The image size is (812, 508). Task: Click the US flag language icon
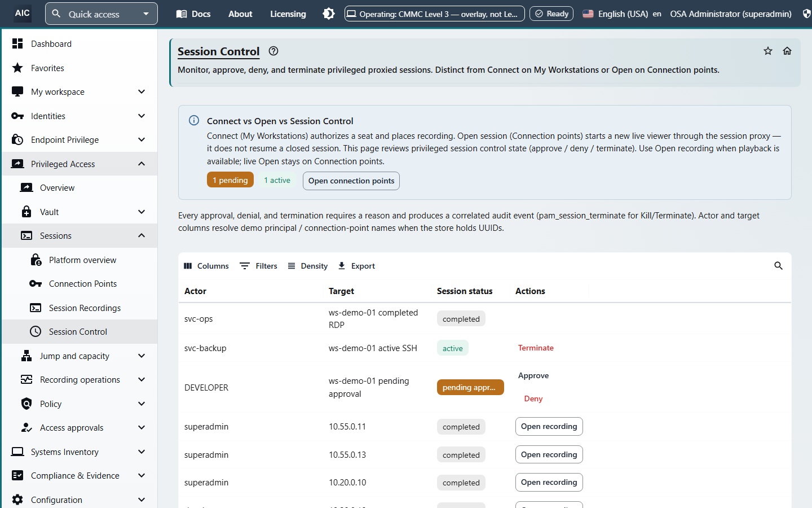click(588, 14)
